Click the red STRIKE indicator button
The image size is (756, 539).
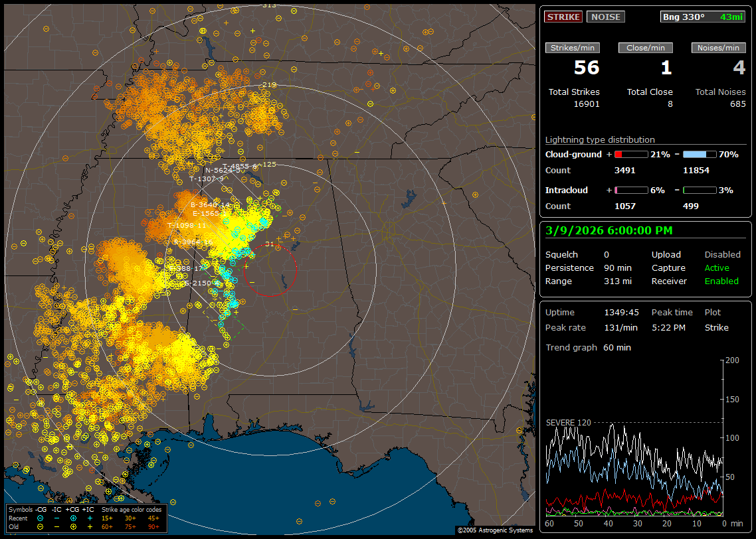(563, 17)
